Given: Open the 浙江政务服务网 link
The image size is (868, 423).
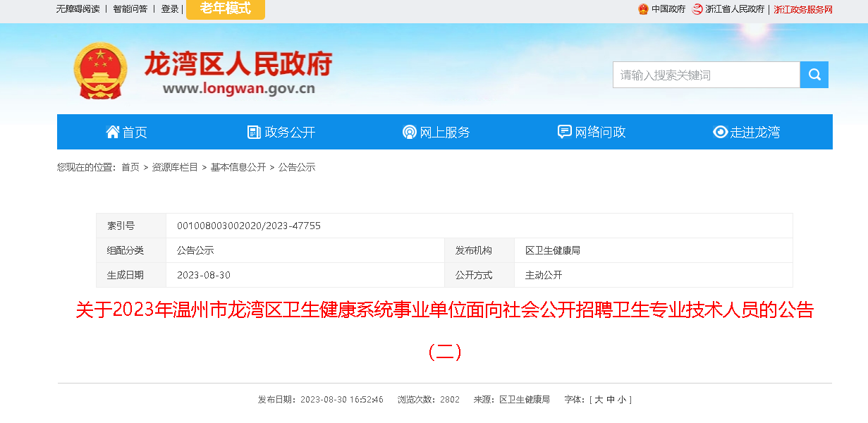Looking at the screenshot, I should pos(803,9).
